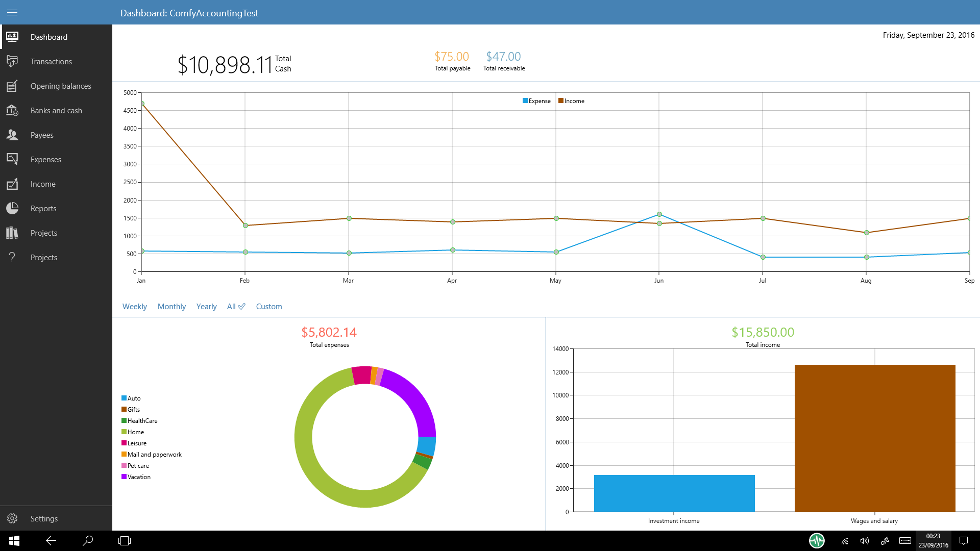Click the Income chart icon
The image size is (980, 551).
12,184
